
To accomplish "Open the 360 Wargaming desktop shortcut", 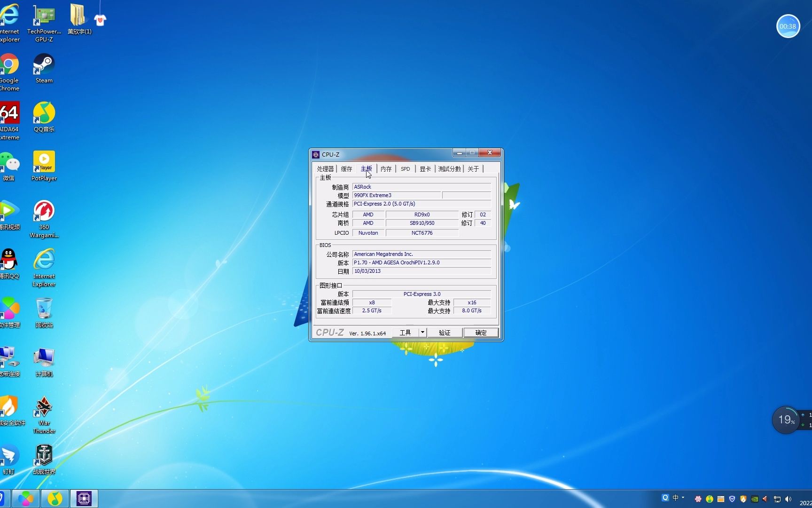I will click(44, 219).
